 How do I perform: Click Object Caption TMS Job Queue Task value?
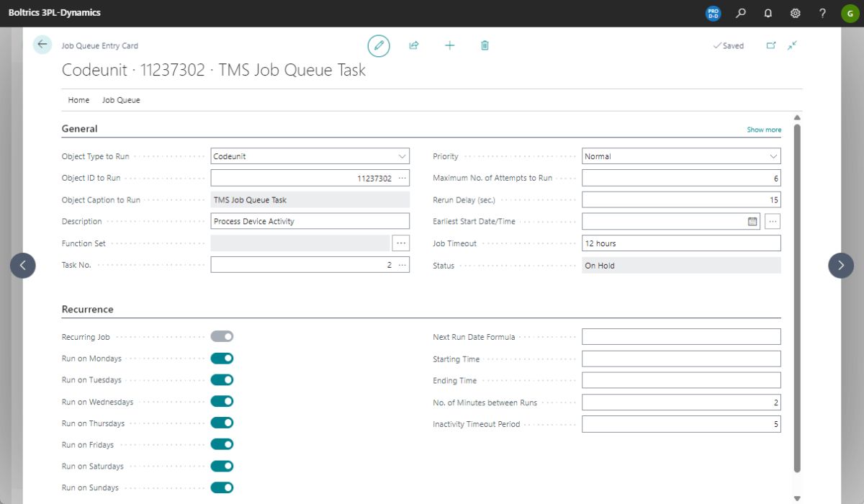pos(310,200)
